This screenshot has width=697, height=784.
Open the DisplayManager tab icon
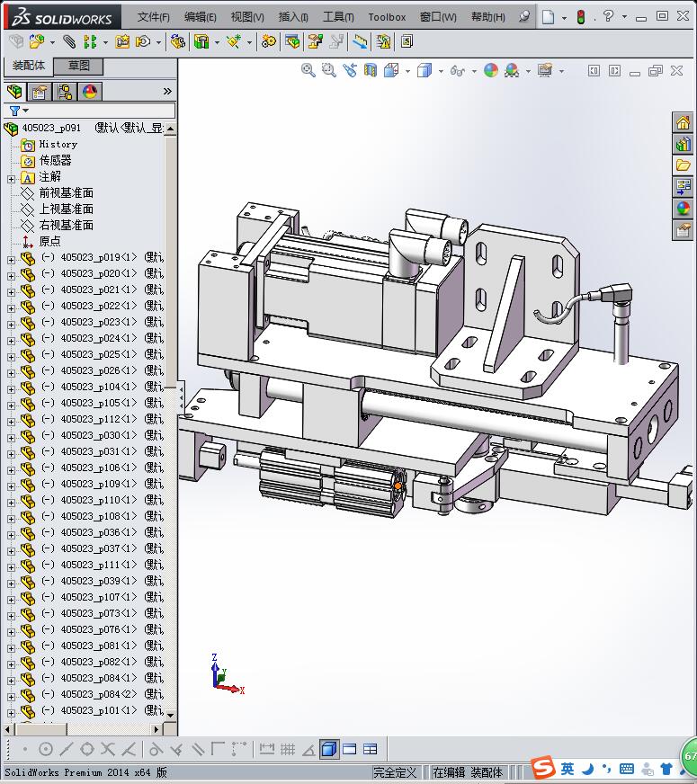click(x=90, y=92)
